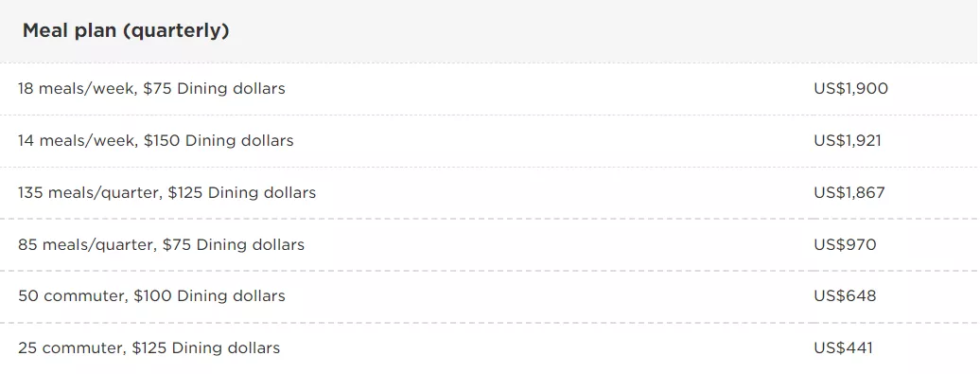Screen dimensions: 980x374
Task: Click '$100 Dining dollars' text
Action: pyautogui.click(x=209, y=295)
